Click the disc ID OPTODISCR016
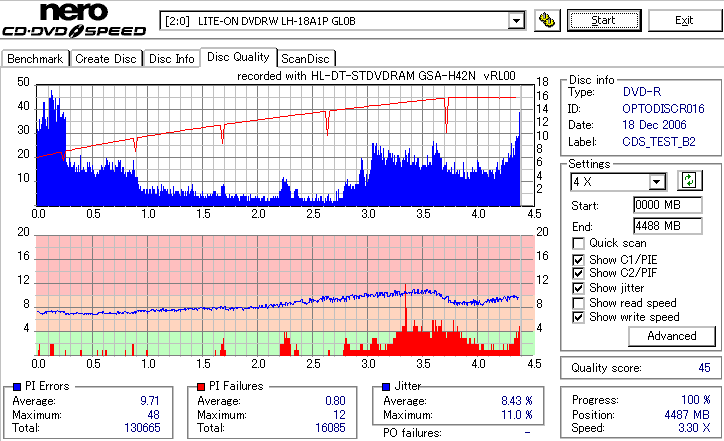The width and height of the screenshot is (724, 441). point(664,109)
